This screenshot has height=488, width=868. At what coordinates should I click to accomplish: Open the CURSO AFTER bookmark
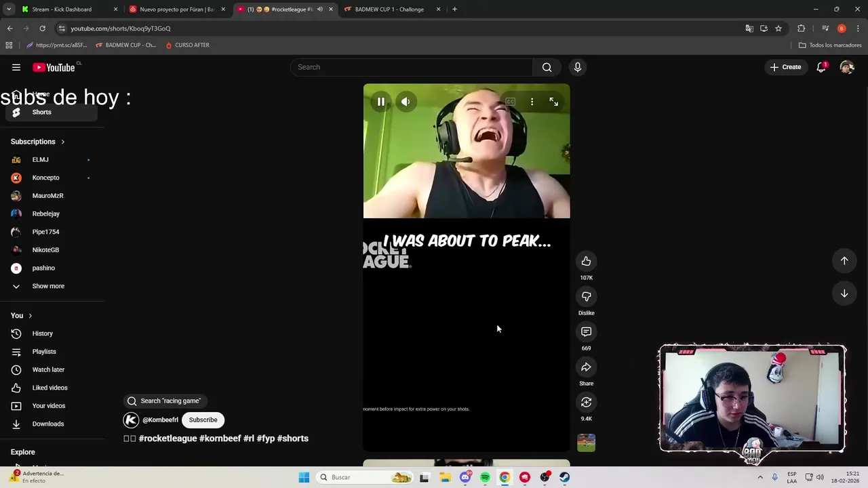coord(187,45)
